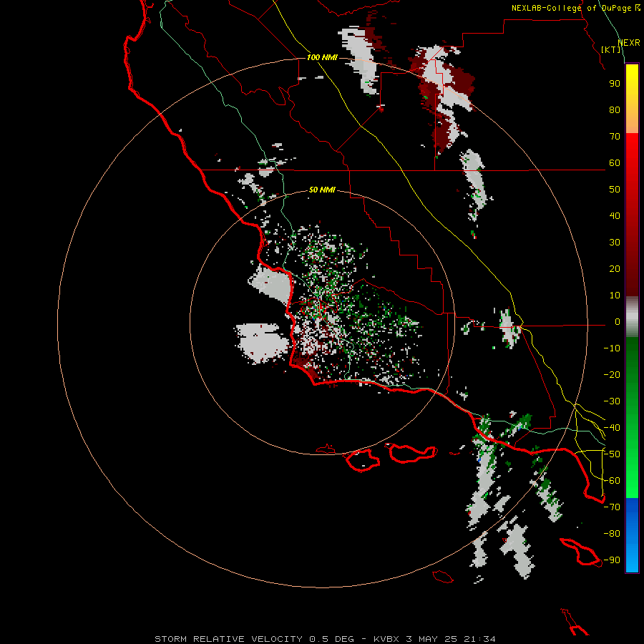The width and height of the screenshot is (644, 644).
Task: Click the -90 value on velocity scale
Action: [x=612, y=560]
